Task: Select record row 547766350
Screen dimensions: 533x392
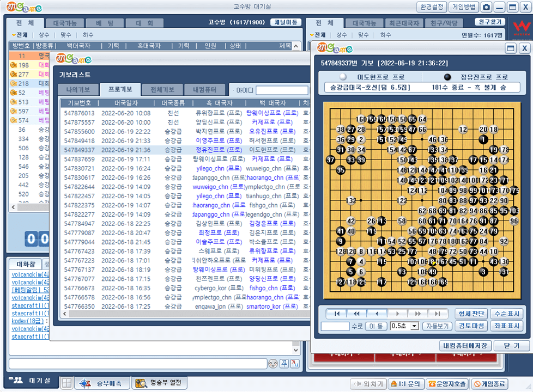Action: tap(185, 307)
